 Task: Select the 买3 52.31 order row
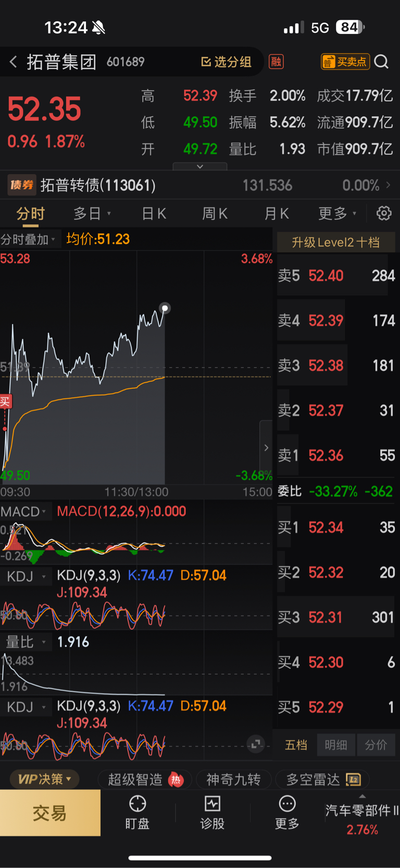(x=336, y=617)
